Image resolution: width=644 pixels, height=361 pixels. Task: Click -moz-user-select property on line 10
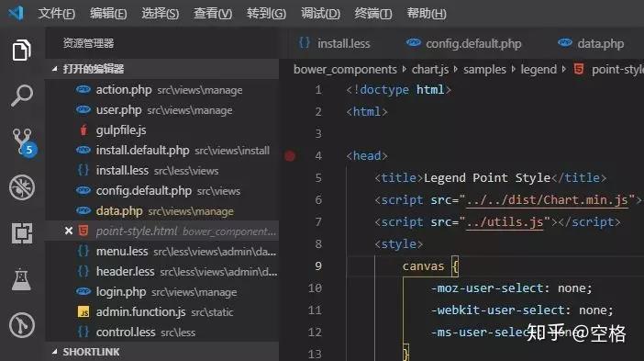pyautogui.click(x=487, y=288)
